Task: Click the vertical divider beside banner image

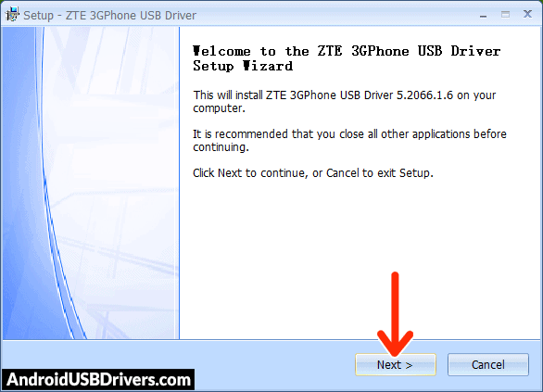Action: point(179,183)
